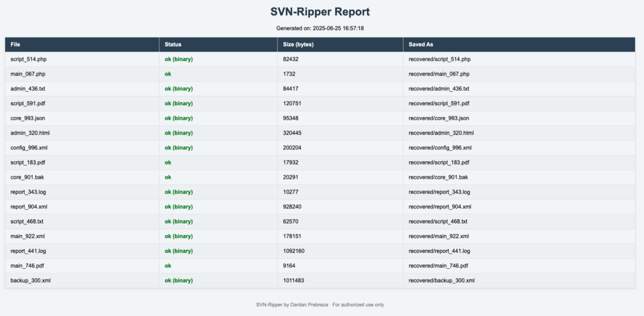The width and height of the screenshot is (644, 316).
Task: Click size value 1092160
Action: click(x=294, y=251)
